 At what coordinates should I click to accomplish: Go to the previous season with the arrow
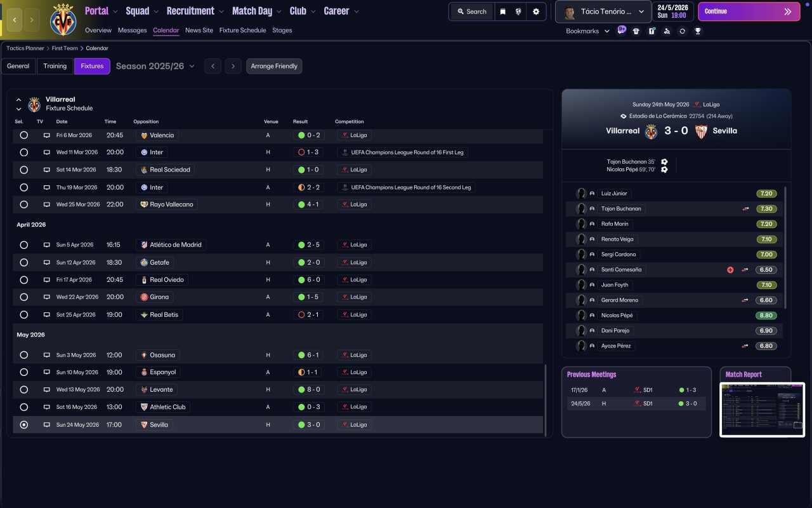[x=213, y=66]
